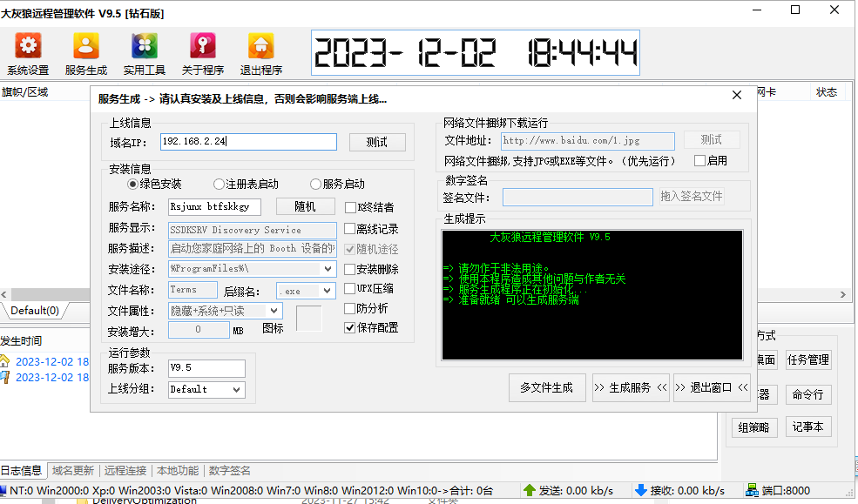This screenshot has width=858, height=504.
Task: Enable UPX压缩 checkbox
Action: pyautogui.click(x=350, y=289)
